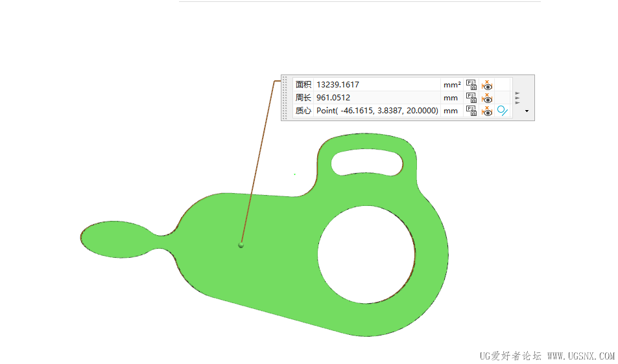
Task: Open the measurement panel dropdown arrow
Action: [527, 111]
